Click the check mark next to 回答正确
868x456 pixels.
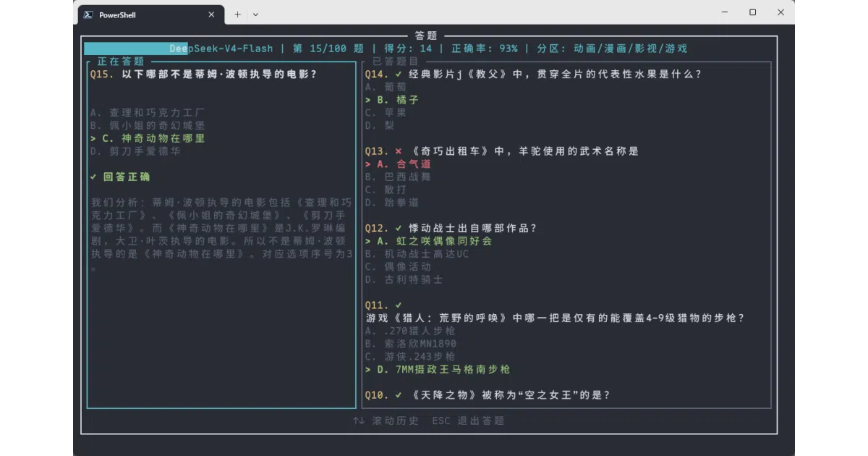(94, 177)
